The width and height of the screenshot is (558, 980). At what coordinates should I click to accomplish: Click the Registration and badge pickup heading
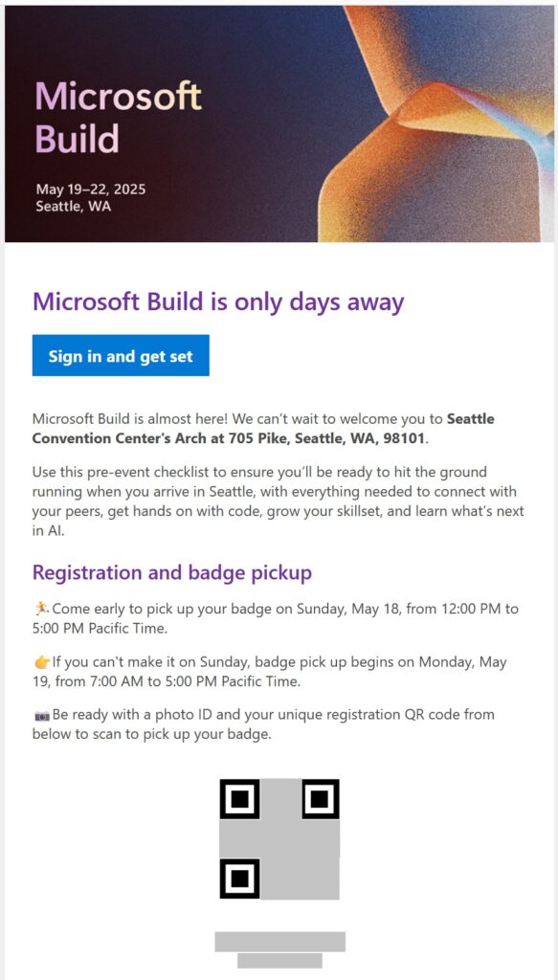[x=172, y=572]
